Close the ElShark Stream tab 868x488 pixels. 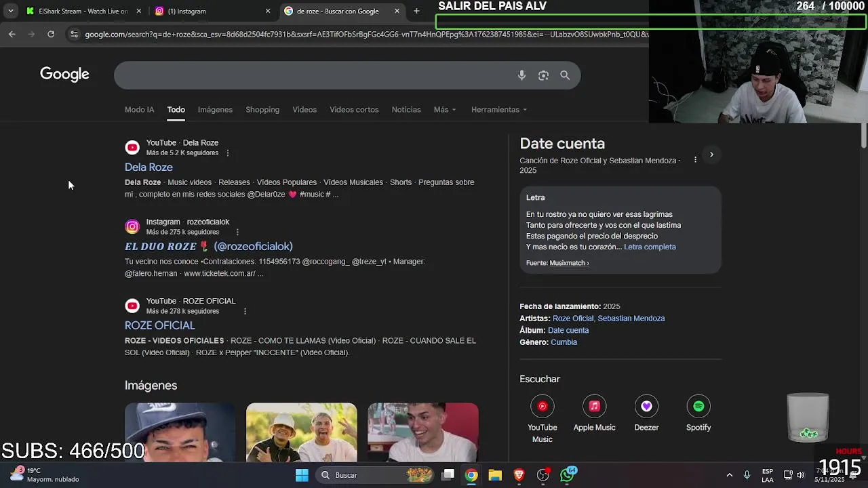point(139,11)
